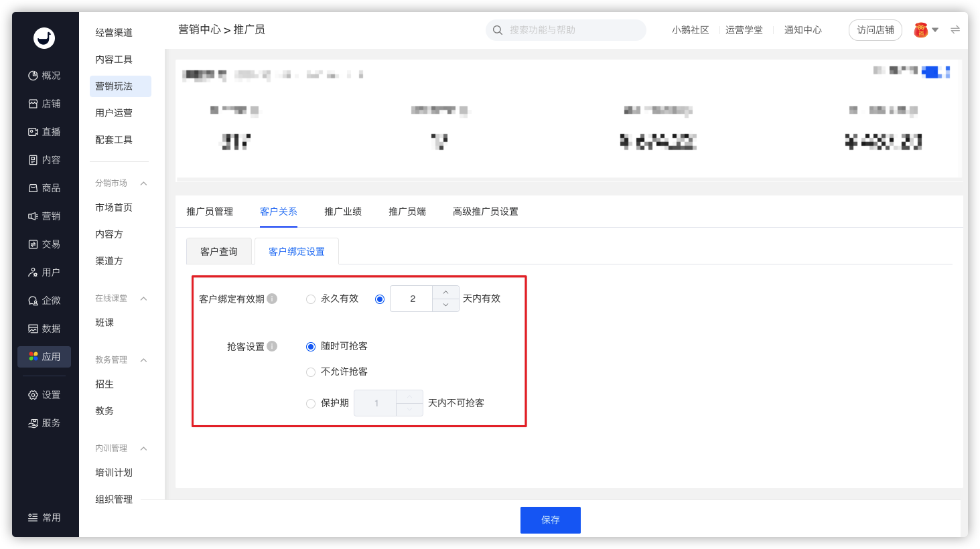
Task: Click the swap arrows icon at top right
Action: pyautogui.click(x=955, y=29)
